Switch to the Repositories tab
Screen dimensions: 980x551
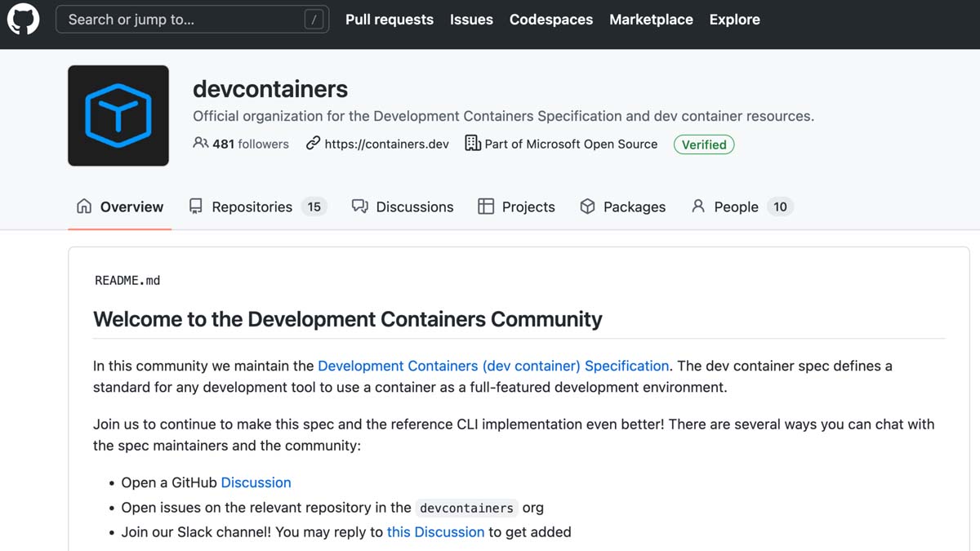click(257, 207)
